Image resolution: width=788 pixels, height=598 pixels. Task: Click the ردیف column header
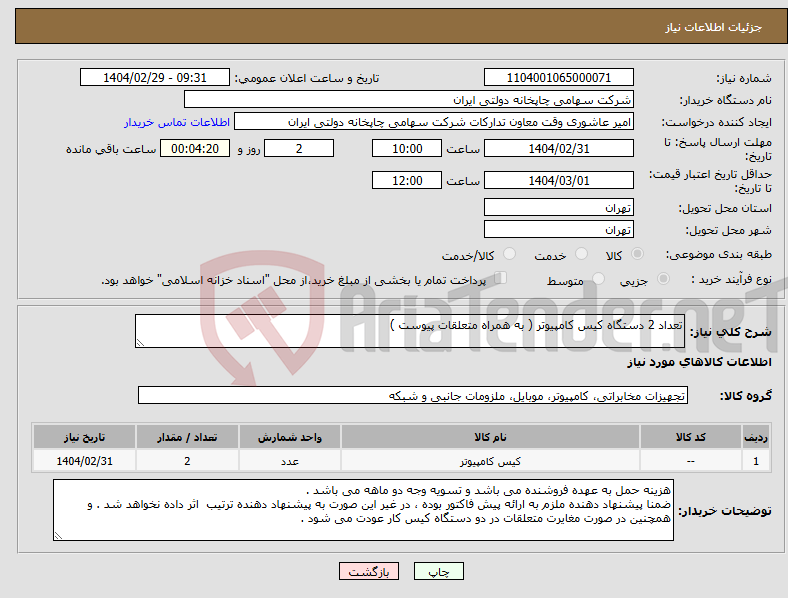click(755, 437)
